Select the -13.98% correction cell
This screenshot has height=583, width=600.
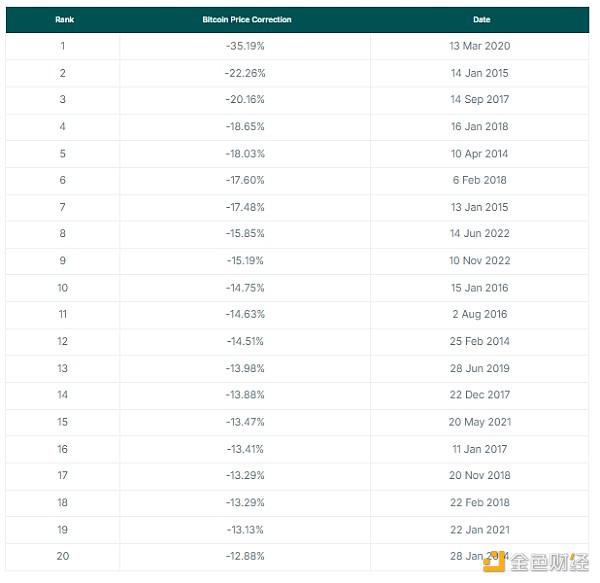pyautogui.click(x=245, y=368)
